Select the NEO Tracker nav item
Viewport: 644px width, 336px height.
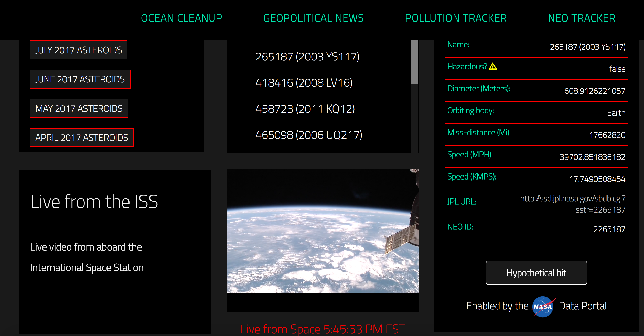tap(582, 18)
